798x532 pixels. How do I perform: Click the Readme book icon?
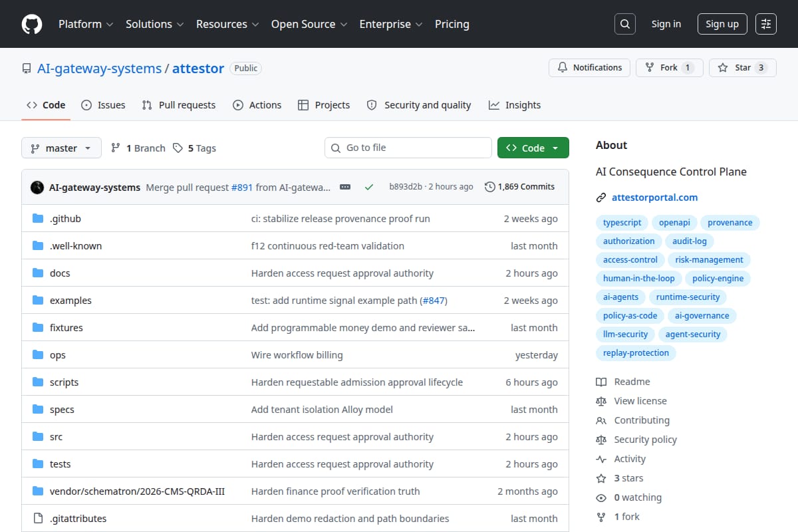tap(601, 382)
